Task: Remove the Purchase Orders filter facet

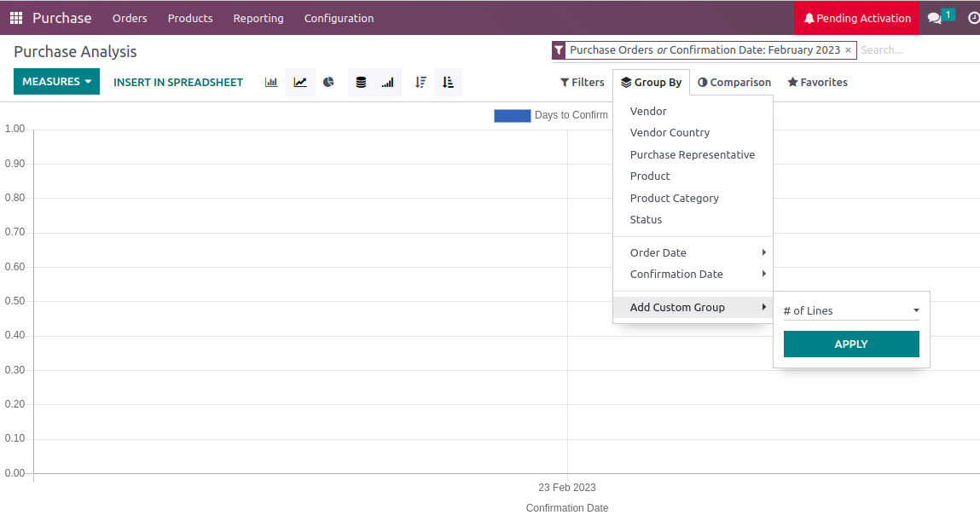Action: [848, 50]
